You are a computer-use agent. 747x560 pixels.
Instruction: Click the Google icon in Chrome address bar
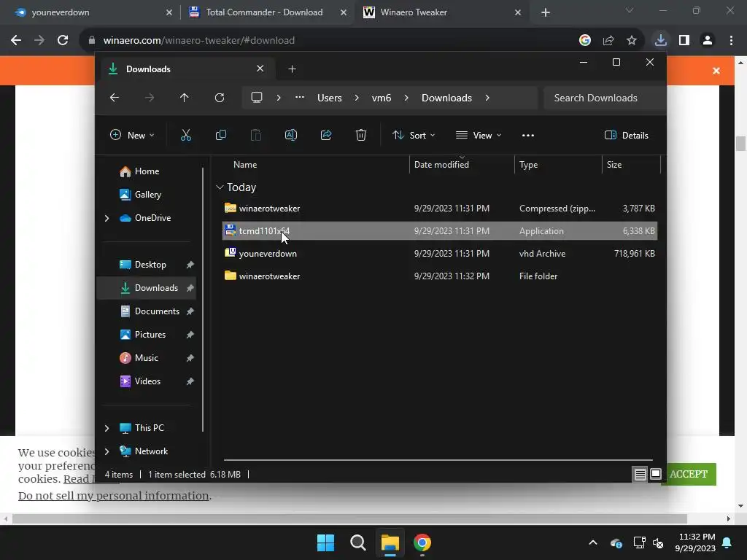(585, 41)
